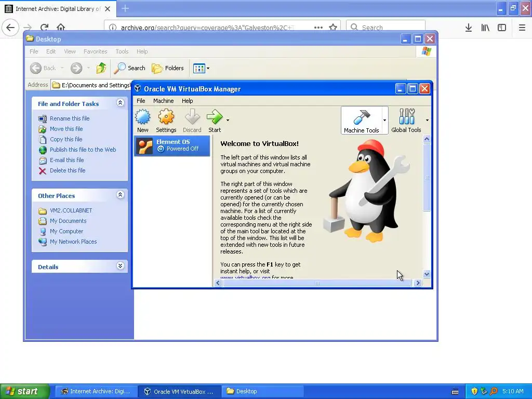Collapse File and Folder Tasks panel

pyautogui.click(x=120, y=103)
